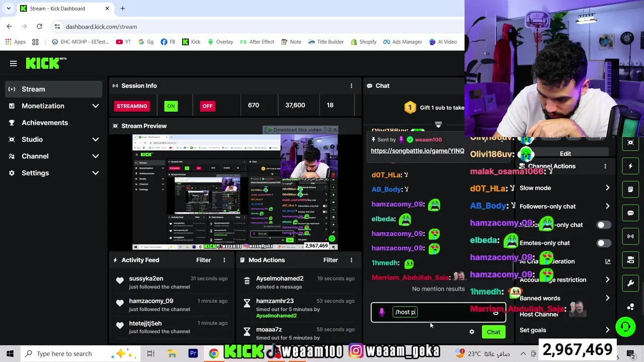
Task: Click username hamzacomy_09 in Activity Feed
Action: (151, 301)
